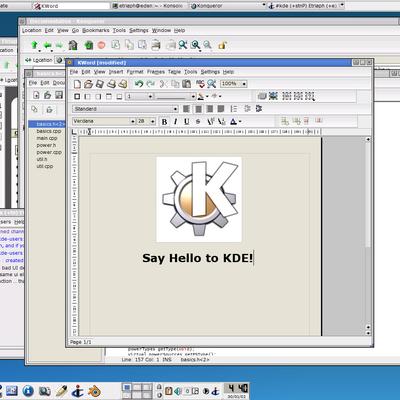Image resolution: width=400 pixels, height=400 pixels.
Task: Toggle italic formatting in KWord
Action: 175,122
